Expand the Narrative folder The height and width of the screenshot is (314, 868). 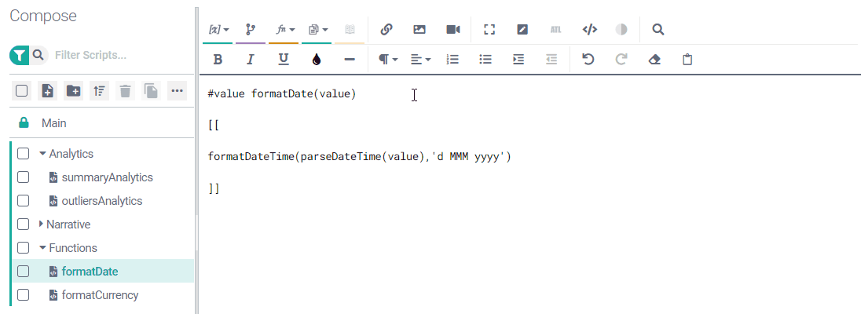[x=41, y=224]
